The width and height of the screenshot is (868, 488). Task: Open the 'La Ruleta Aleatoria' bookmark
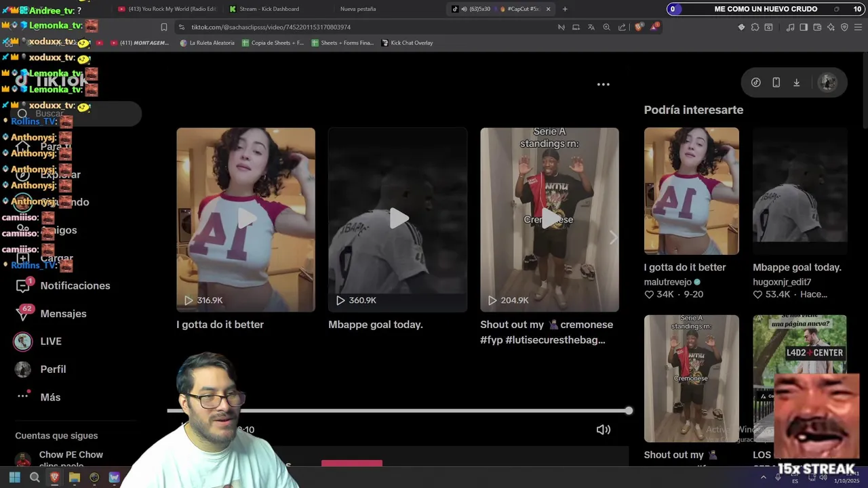[x=208, y=43]
